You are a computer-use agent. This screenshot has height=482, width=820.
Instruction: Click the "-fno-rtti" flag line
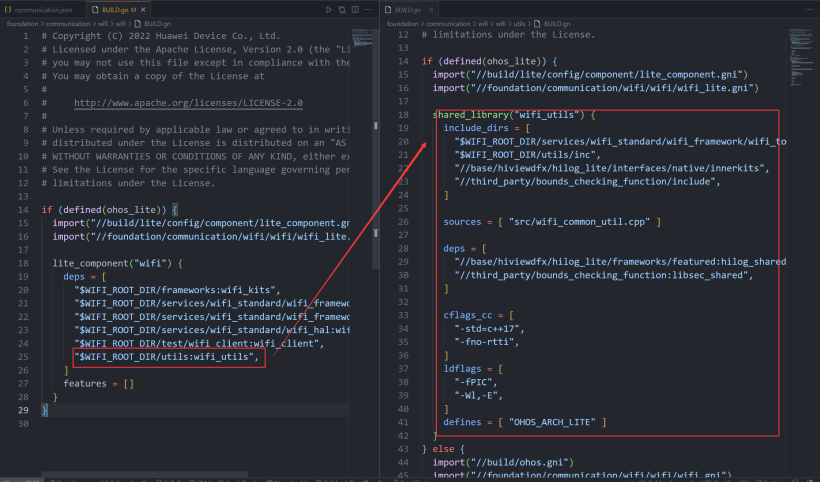click(x=486, y=342)
